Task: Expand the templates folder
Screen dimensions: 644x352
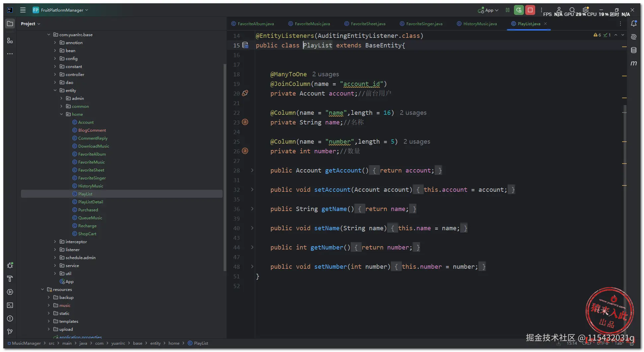Action: click(x=49, y=321)
